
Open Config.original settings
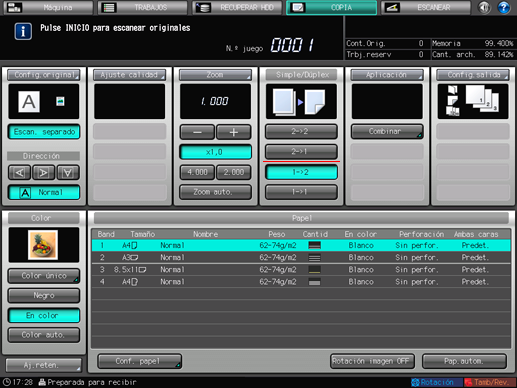(44, 75)
